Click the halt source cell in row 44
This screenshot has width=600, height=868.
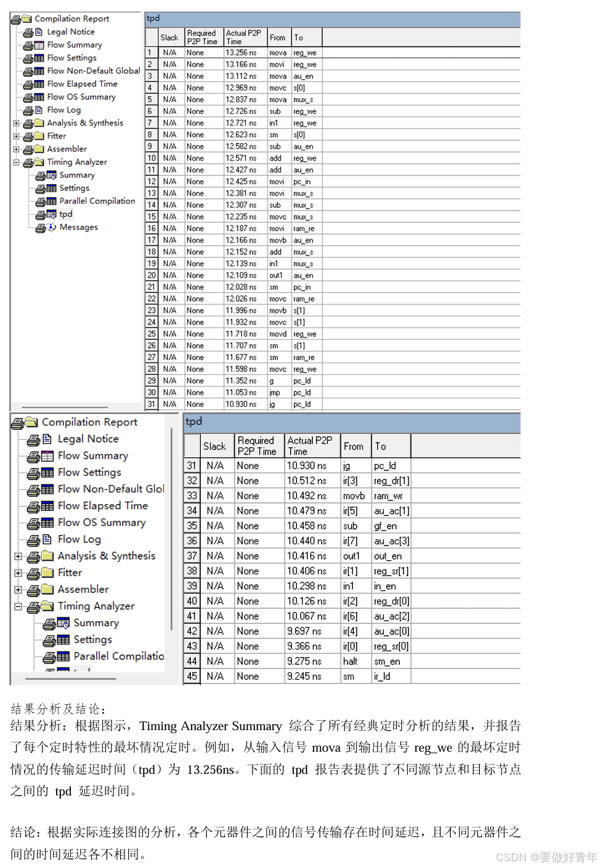point(356,661)
